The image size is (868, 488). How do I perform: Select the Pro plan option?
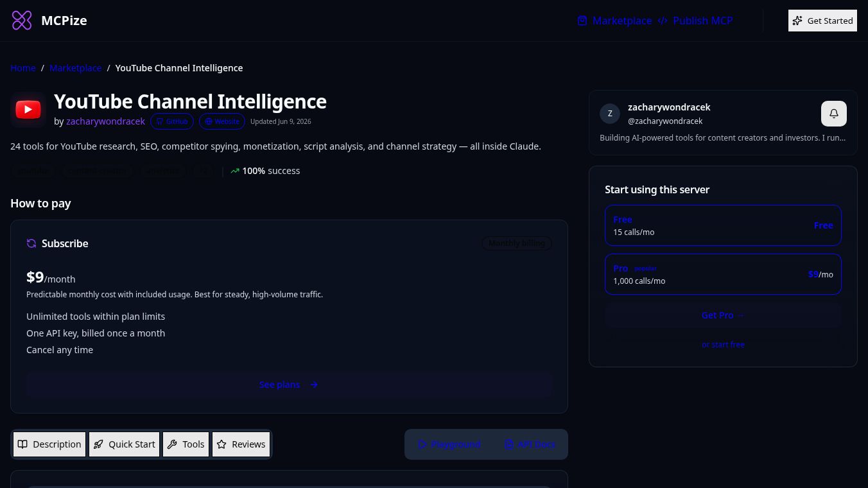coord(723,274)
